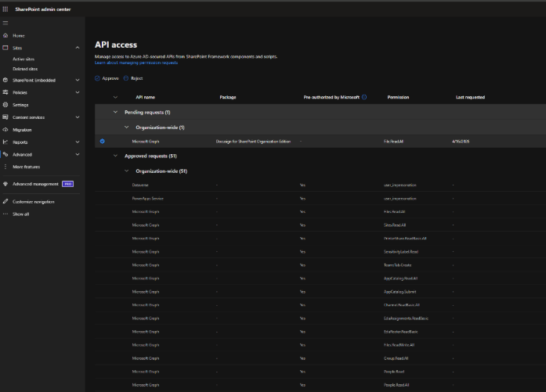Open Deleted sites page
Image resolution: width=546 pixels, height=392 pixels.
(x=25, y=69)
